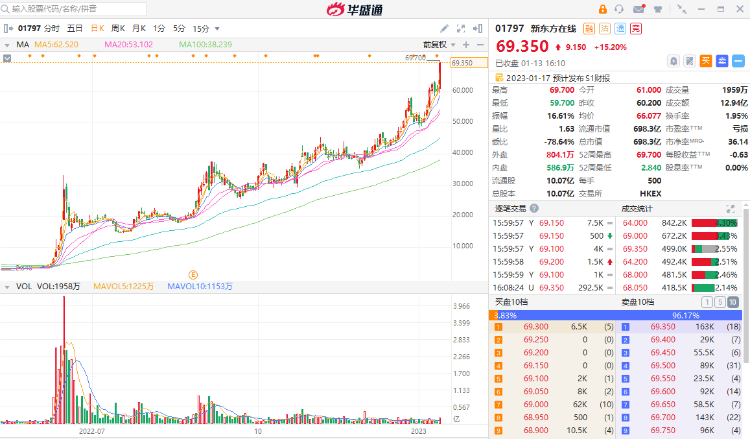Click the orange 融 margin tag
This screenshot has width=750, height=439.
click(589, 29)
